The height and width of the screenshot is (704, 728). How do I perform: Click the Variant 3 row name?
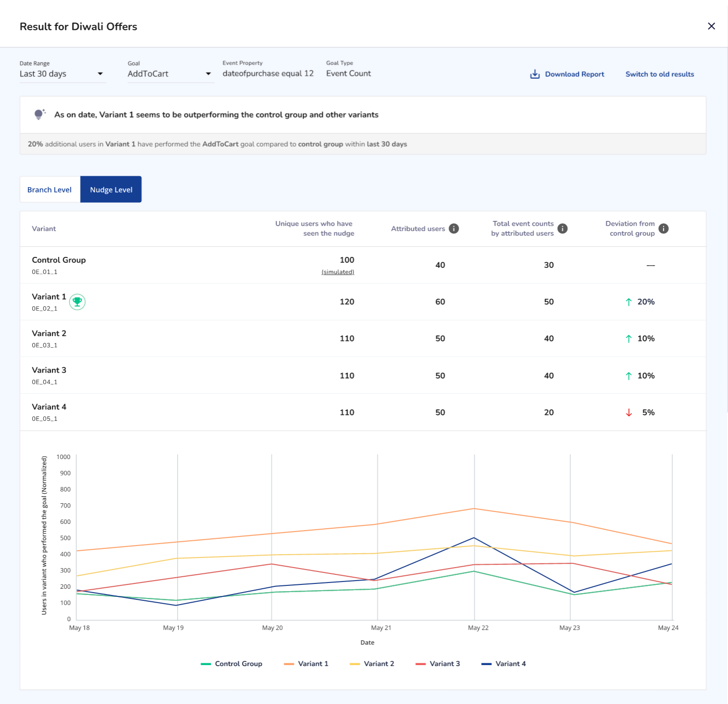(x=49, y=370)
